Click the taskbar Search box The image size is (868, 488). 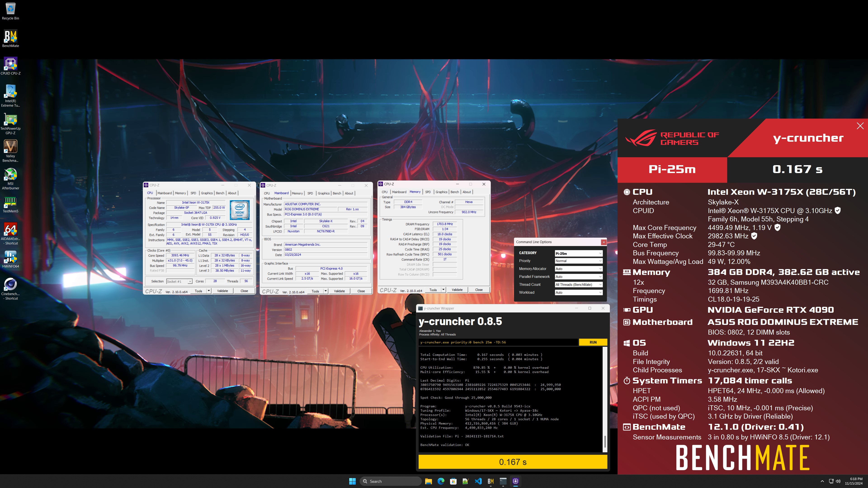(x=391, y=481)
